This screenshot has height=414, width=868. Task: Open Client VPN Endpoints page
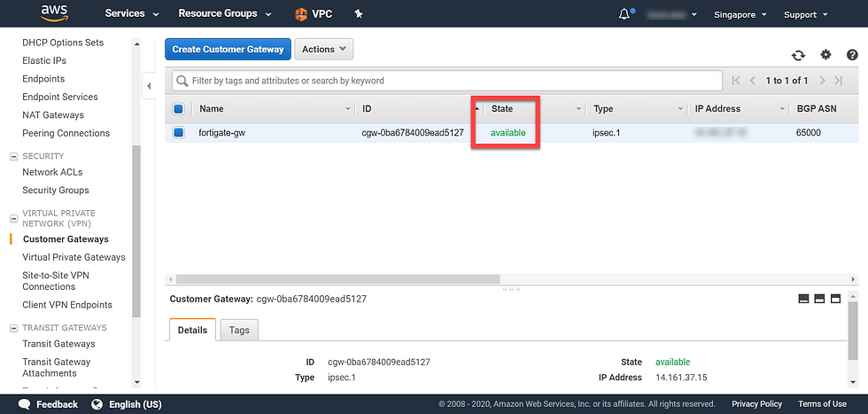[x=67, y=305]
